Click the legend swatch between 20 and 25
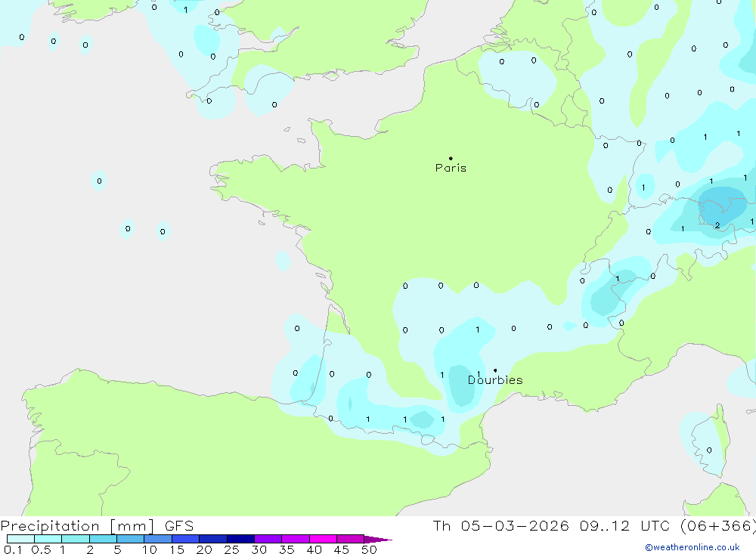The height and width of the screenshot is (554, 756). tap(213, 539)
